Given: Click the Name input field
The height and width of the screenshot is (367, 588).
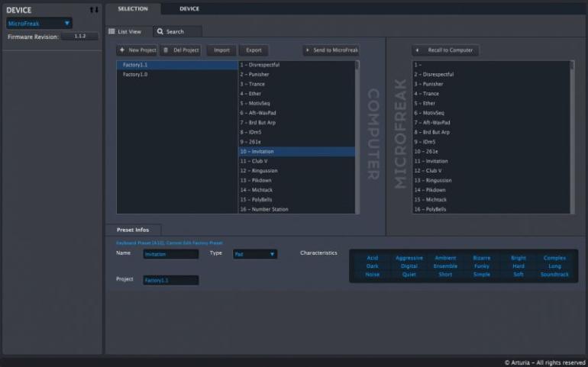Looking at the screenshot, I should pyautogui.click(x=171, y=254).
